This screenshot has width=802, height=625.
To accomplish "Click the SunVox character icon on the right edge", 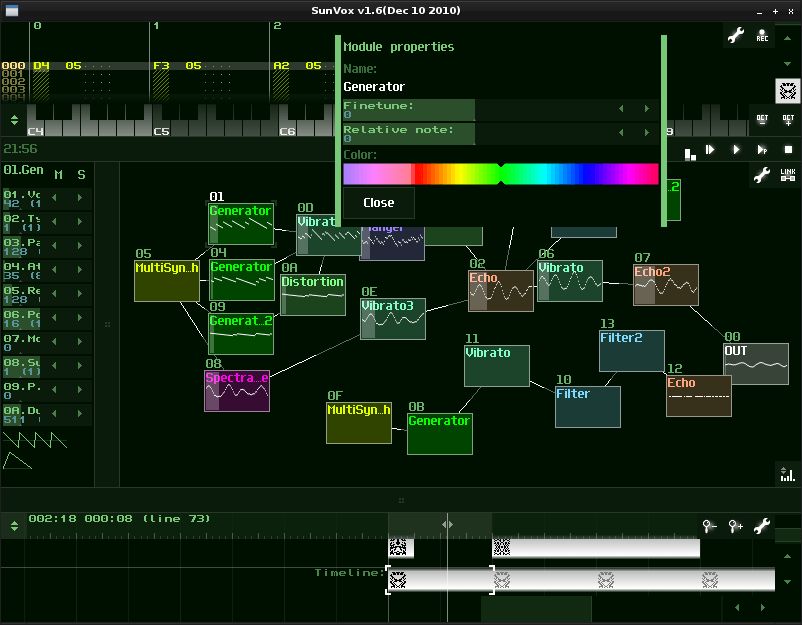I will [x=788, y=90].
